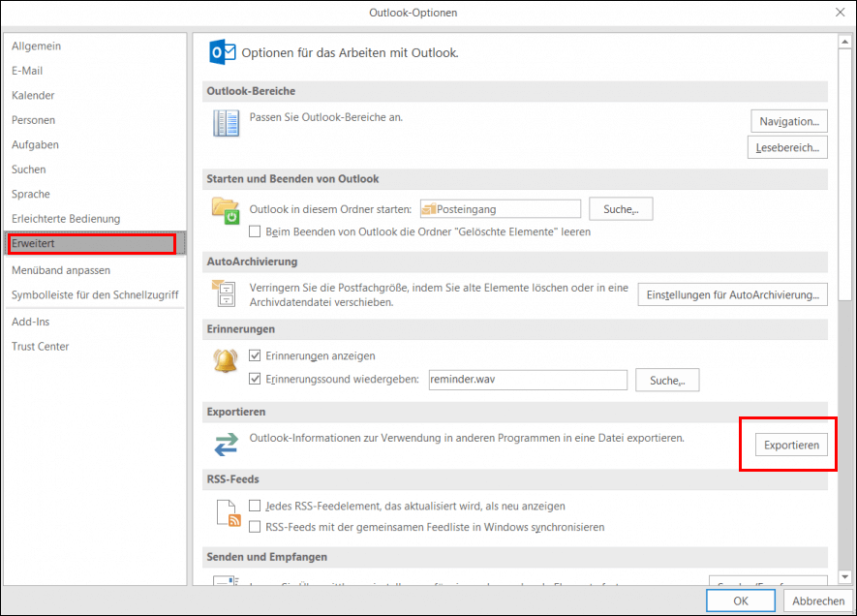This screenshot has width=857, height=616.
Task: Click the export arrows icon
Action: (x=226, y=445)
